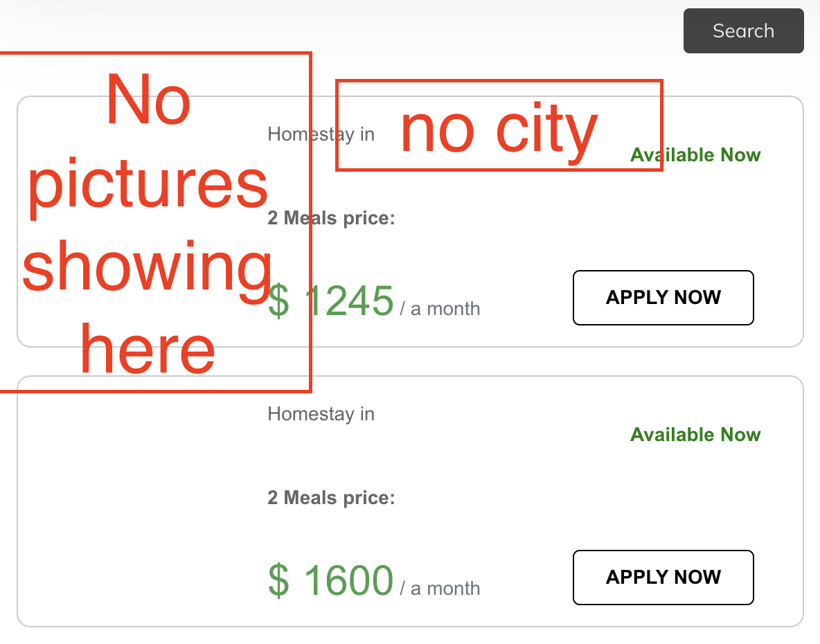Click the green 1600 price amount
The width and height of the screenshot is (820, 644).
tap(349, 580)
